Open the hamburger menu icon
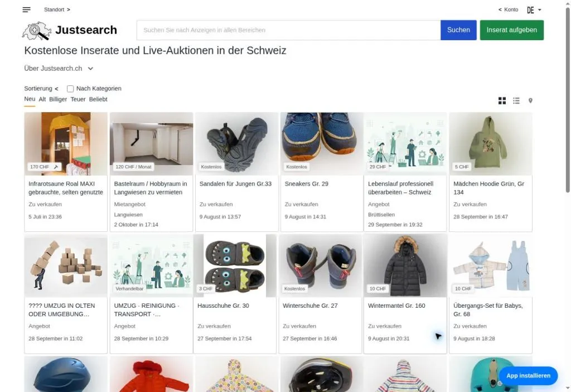The image size is (571, 392). click(x=27, y=9)
